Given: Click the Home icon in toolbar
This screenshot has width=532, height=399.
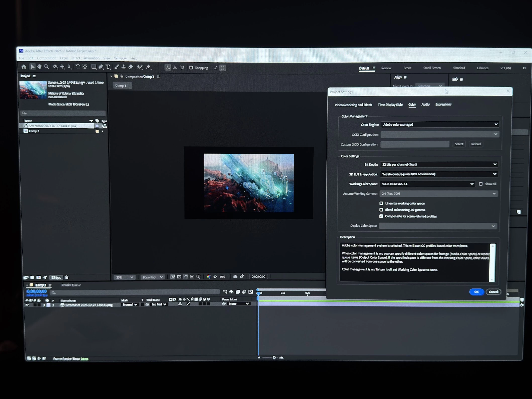Looking at the screenshot, I should click(x=24, y=67).
